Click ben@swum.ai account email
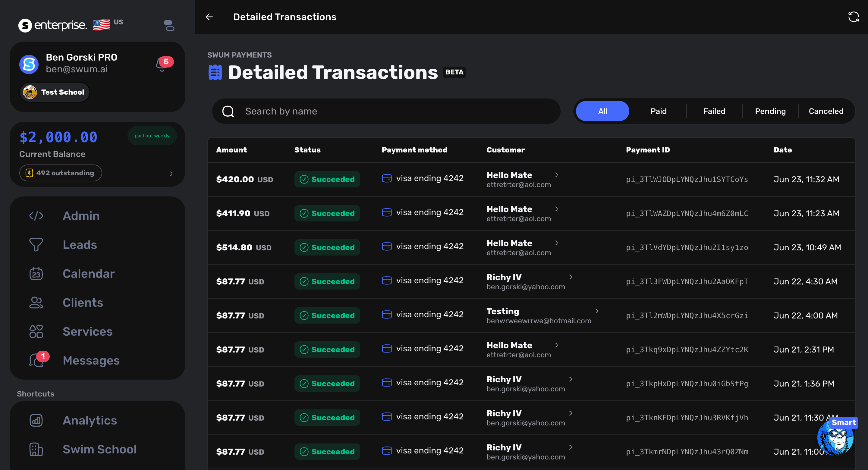Image resolution: width=868 pixels, height=470 pixels. [x=77, y=69]
